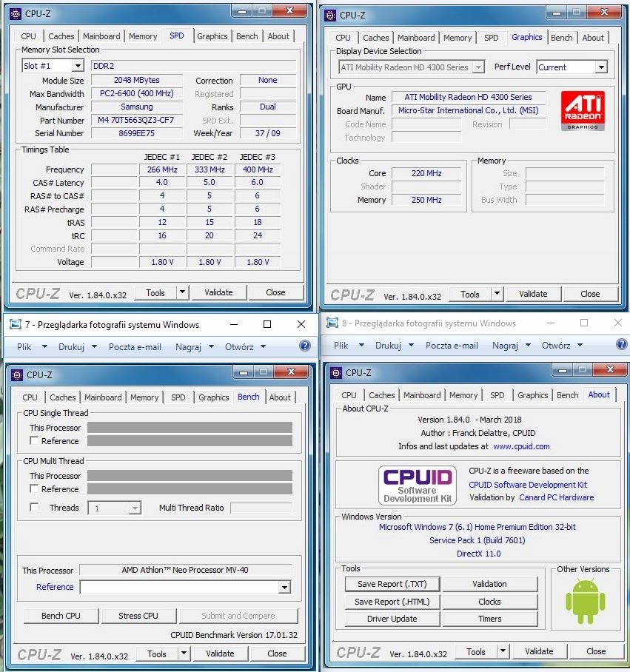The height and width of the screenshot is (672, 630).
Task: Click photo viewer icon in window 8 title bar
Action: (x=332, y=323)
